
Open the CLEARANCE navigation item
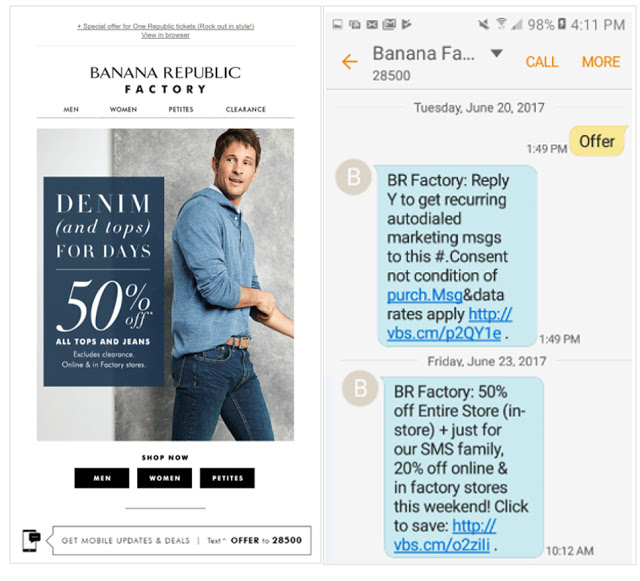coord(246,109)
